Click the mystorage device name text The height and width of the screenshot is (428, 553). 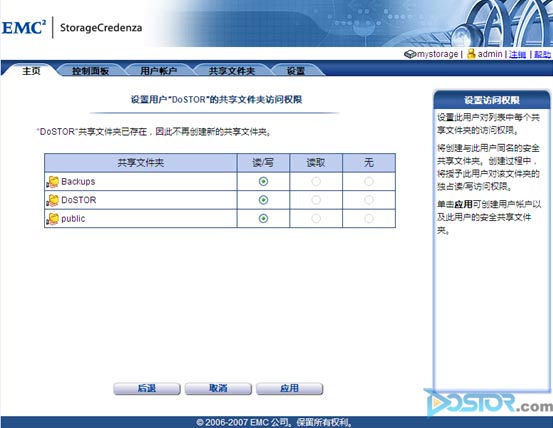point(438,54)
